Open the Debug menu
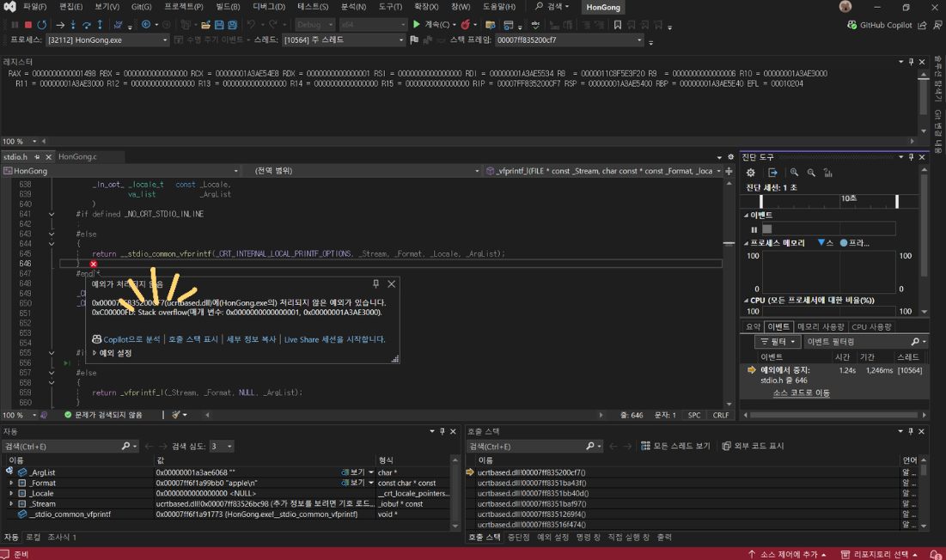The image size is (946, 560). tap(269, 7)
